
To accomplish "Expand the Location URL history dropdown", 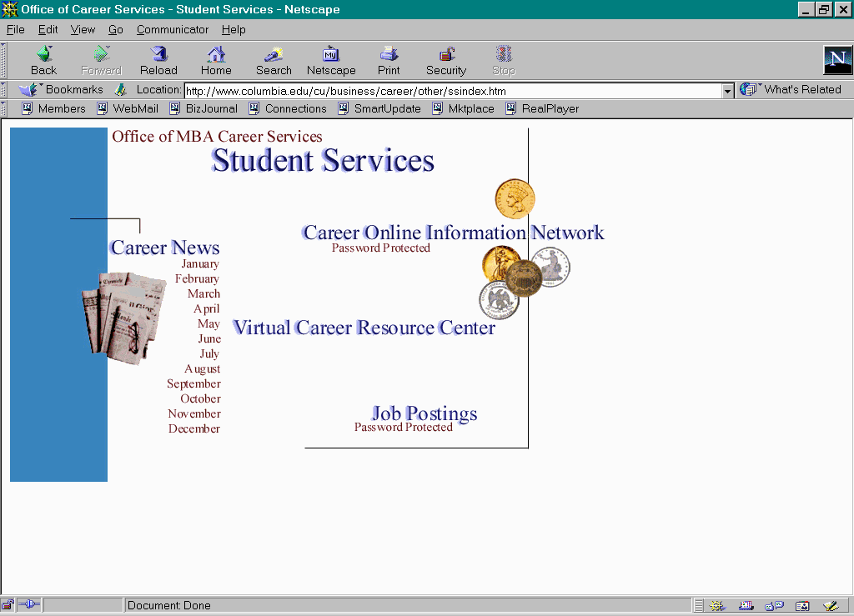I will tap(727, 91).
